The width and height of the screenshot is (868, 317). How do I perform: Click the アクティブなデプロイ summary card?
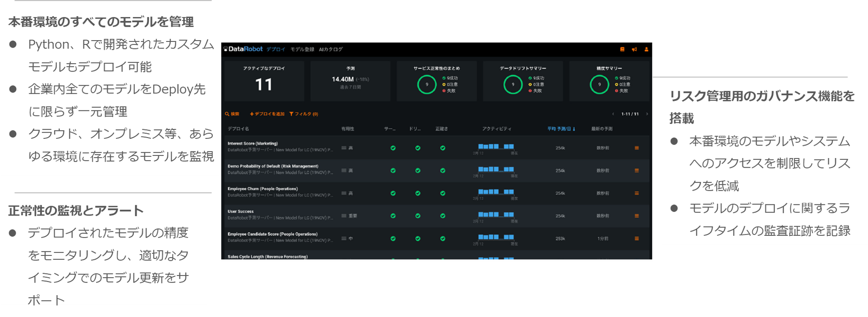pyautogui.click(x=264, y=81)
